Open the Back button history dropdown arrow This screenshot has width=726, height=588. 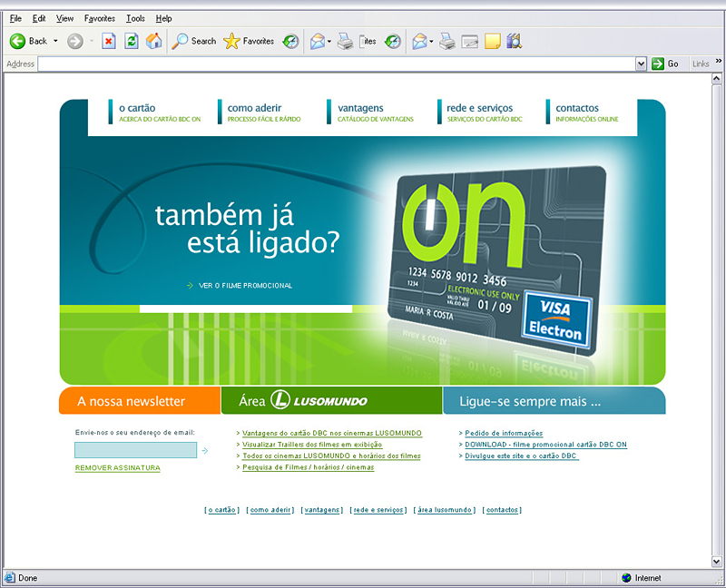click(55, 41)
